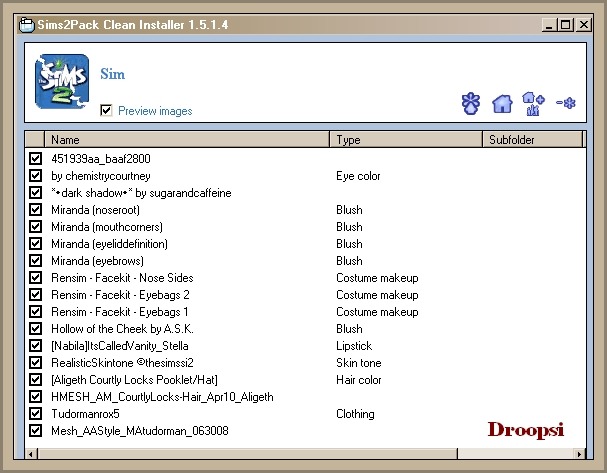
Task: Close the Clean Installer window
Action: coord(584,25)
